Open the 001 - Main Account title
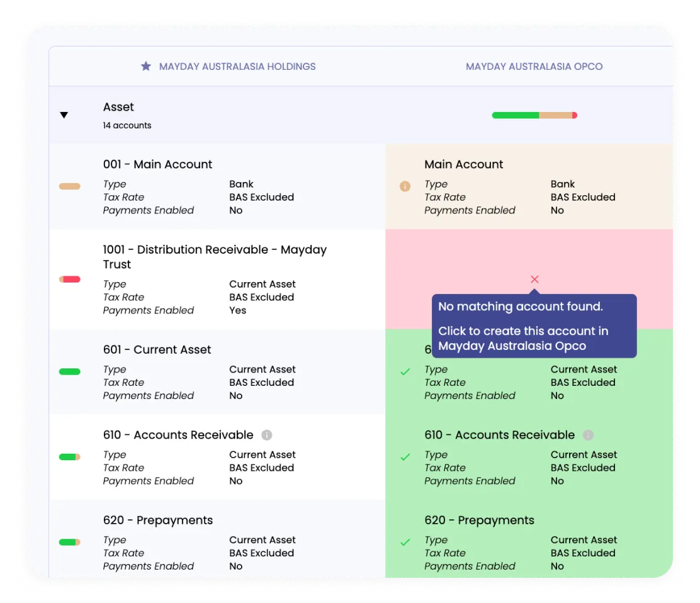This screenshot has width=700, height=603. tap(157, 164)
